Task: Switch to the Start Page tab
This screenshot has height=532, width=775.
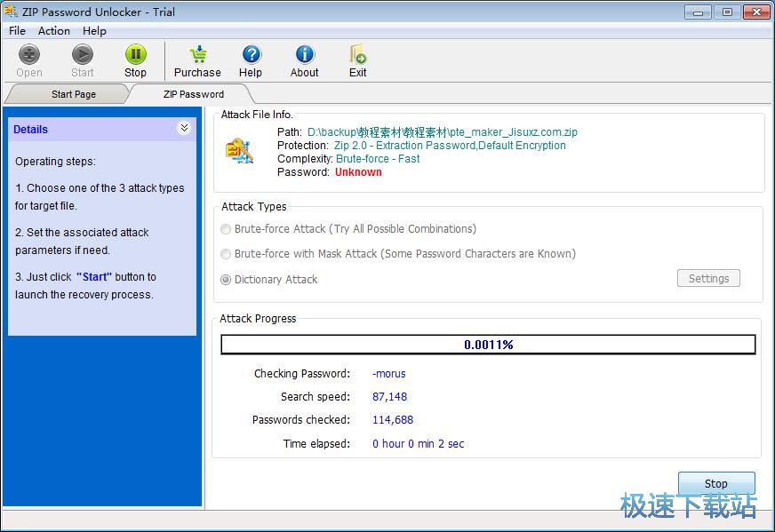Action: [x=73, y=94]
